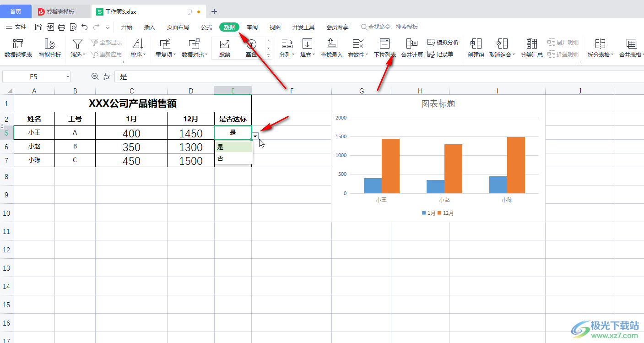Click the Name Box showing E5
The height and width of the screenshot is (343, 644).
[34, 76]
